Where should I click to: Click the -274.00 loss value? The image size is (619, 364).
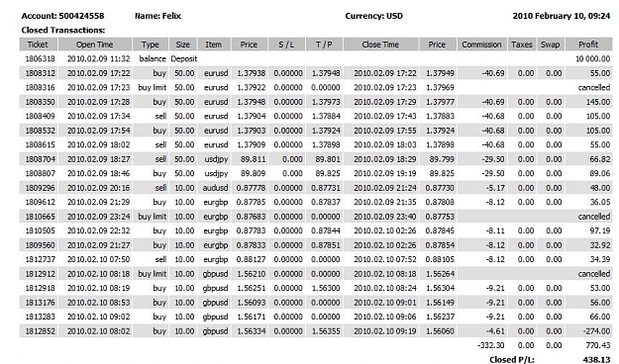coord(597,331)
